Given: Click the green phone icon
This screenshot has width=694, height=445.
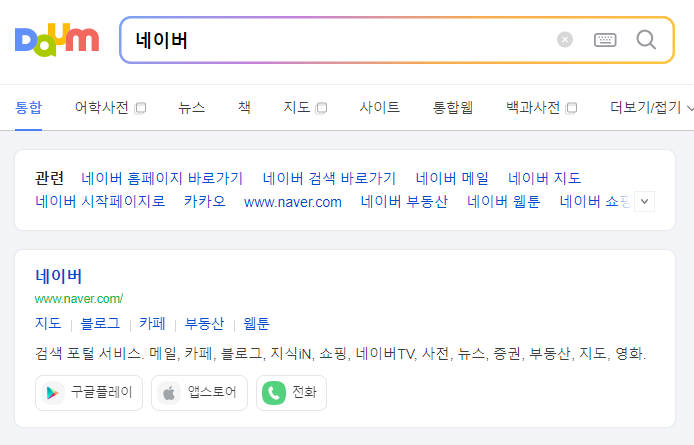Looking at the screenshot, I should click(x=274, y=393).
